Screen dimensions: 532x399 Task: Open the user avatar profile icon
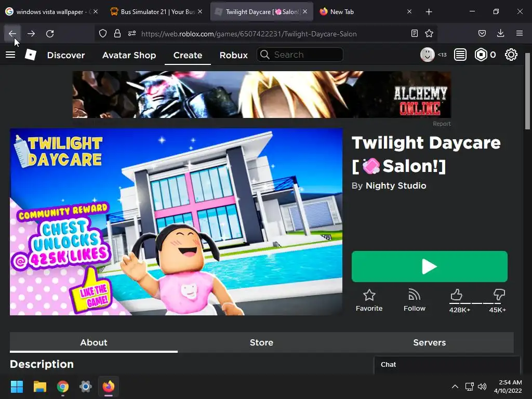pos(427,55)
